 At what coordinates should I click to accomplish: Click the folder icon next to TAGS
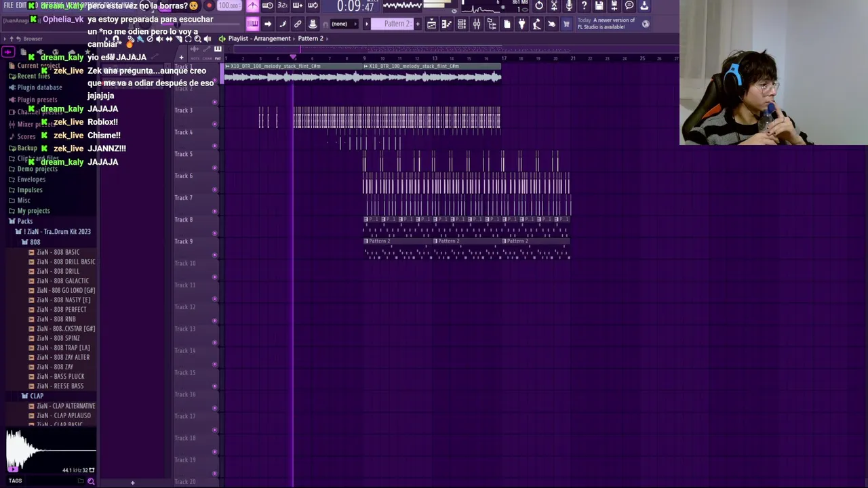81,481
